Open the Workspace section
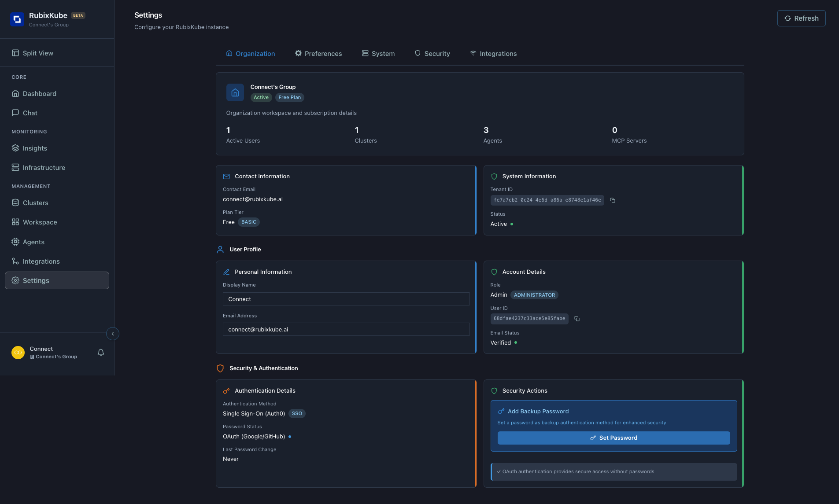 pos(40,222)
